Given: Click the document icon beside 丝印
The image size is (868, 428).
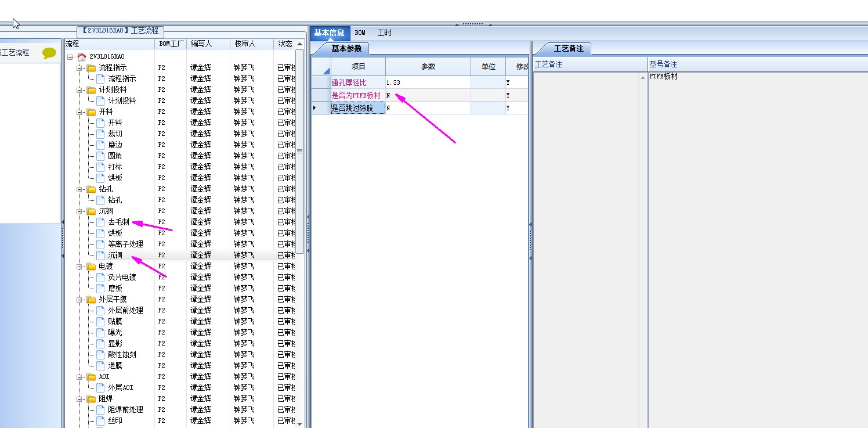Looking at the screenshot, I should 100,420.
